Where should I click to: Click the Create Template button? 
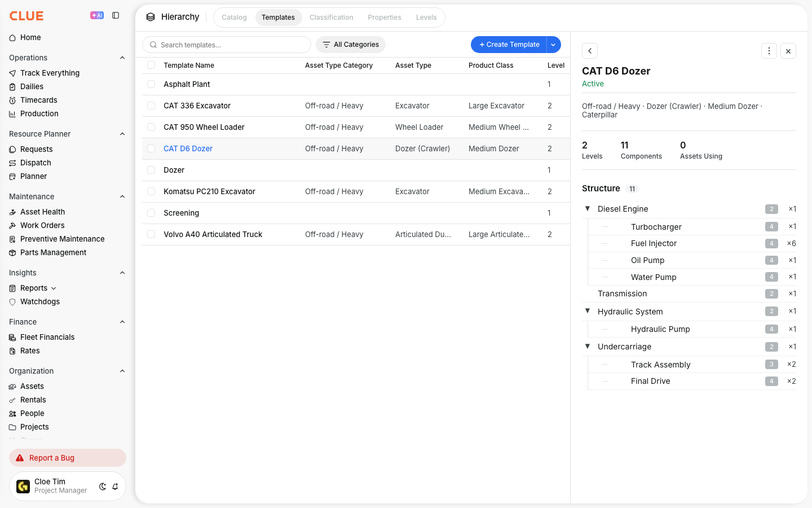pos(509,45)
